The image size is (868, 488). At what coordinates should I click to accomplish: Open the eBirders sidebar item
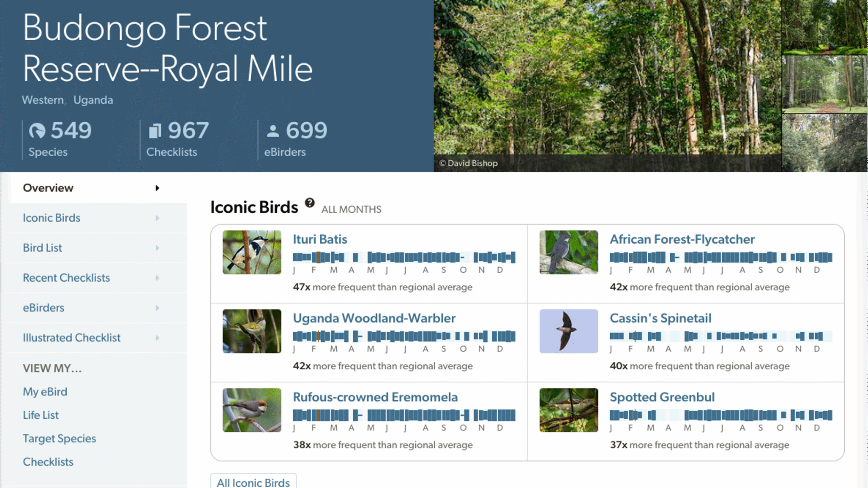[43, 308]
